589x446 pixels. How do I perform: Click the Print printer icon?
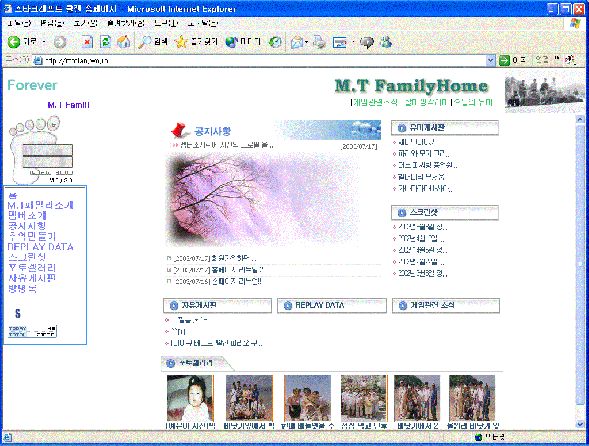(x=320, y=42)
